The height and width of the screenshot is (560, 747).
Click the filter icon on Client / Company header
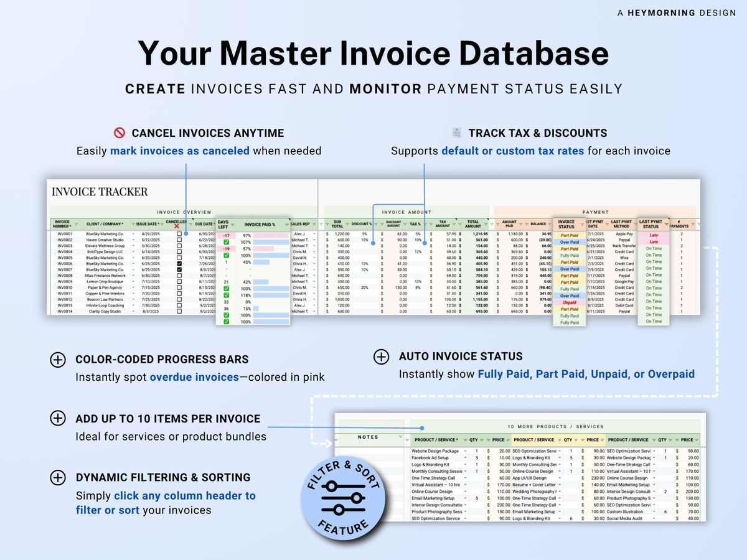pyautogui.click(x=133, y=224)
